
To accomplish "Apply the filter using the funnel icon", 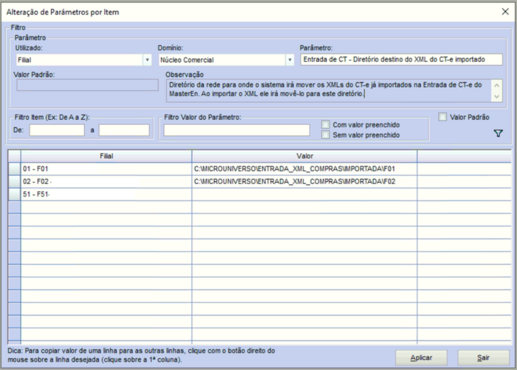I will pyautogui.click(x=498, y=134).
